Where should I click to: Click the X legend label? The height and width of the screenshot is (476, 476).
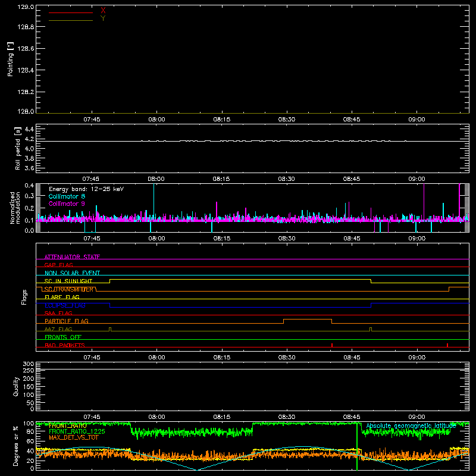[103, 11]
